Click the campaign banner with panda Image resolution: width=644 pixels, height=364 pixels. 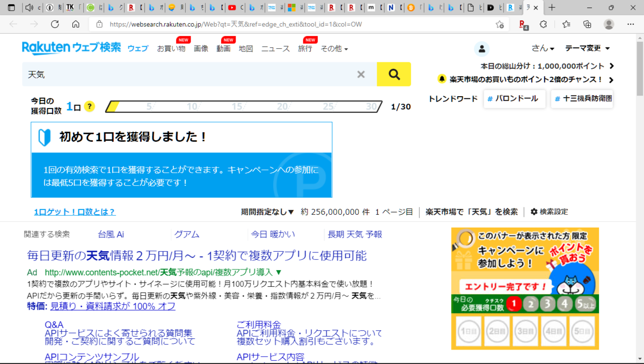point(525,288)
